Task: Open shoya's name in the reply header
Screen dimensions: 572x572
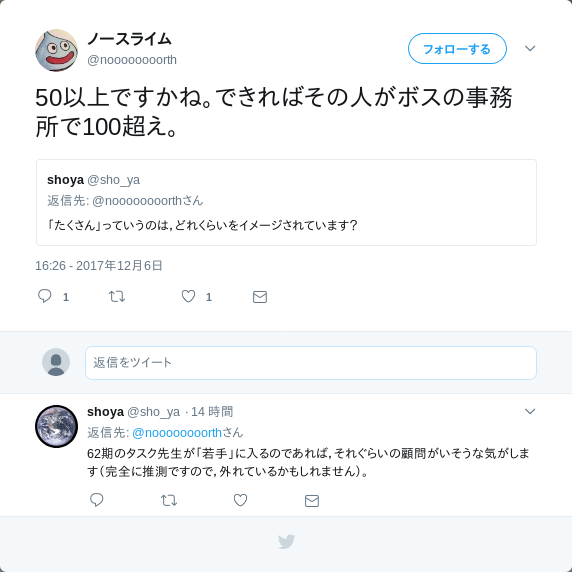Action: click(x=105, y=411)
